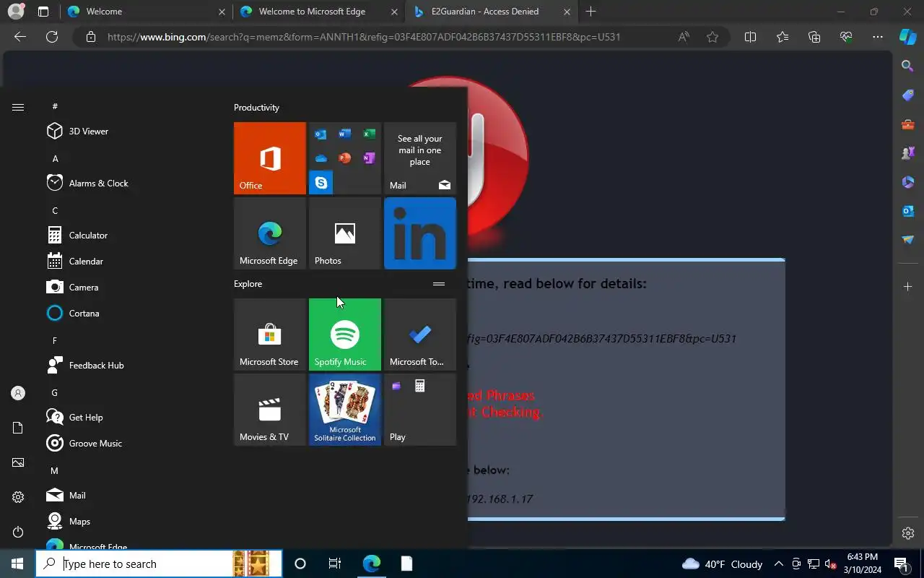Launch the Spotify Music tile
This screenshot has width=924, height=578.
pos(345,335)
